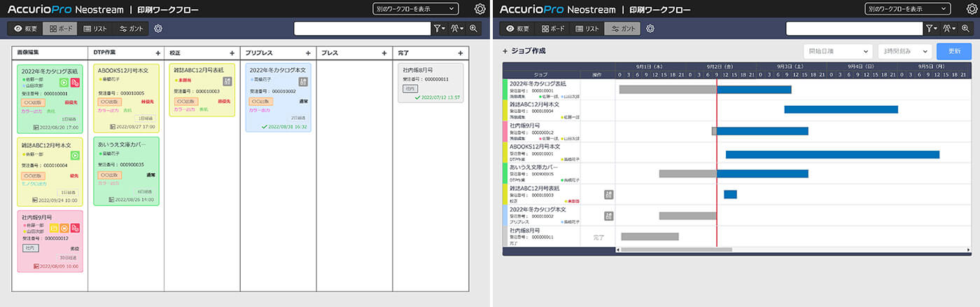Expand the 開始日順 sort dropdown

[838, 51]
